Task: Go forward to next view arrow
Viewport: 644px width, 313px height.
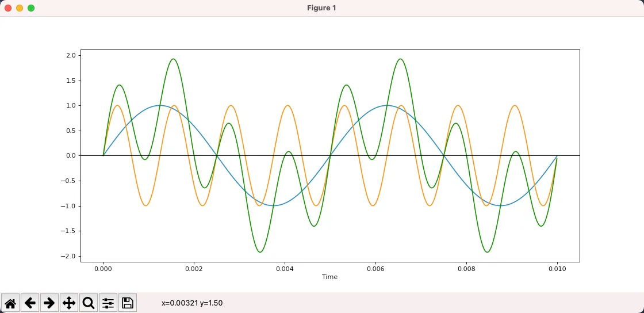Action: point(49,303)
